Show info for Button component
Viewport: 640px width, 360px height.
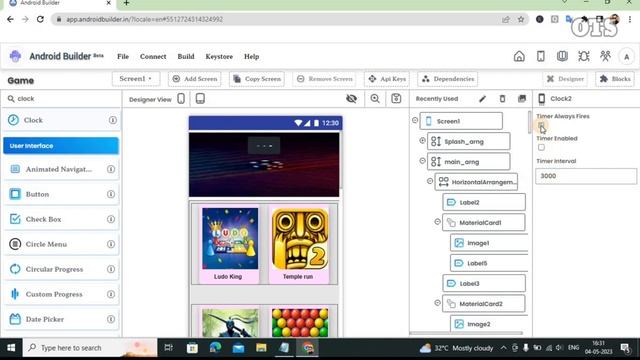[x=111, y=194]
